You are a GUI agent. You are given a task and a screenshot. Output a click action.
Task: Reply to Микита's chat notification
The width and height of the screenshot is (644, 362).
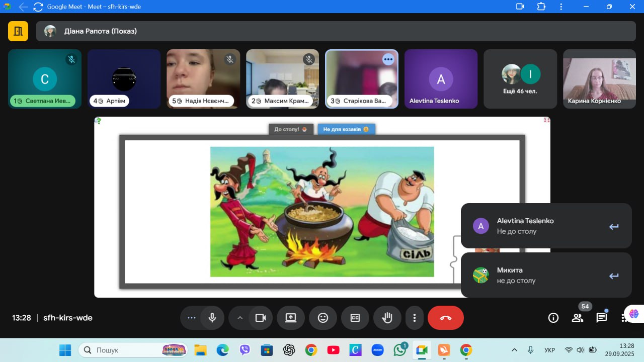coord(614,276)
